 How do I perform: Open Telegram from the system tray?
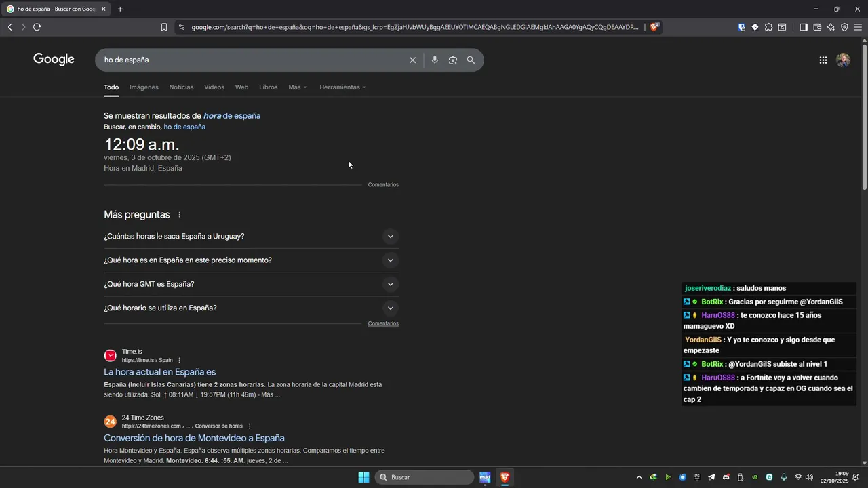pos(711,477)
